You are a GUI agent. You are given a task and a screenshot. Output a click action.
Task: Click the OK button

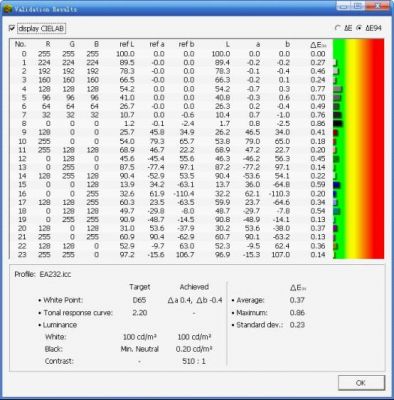pyautogui.click(x=361, y=383)
